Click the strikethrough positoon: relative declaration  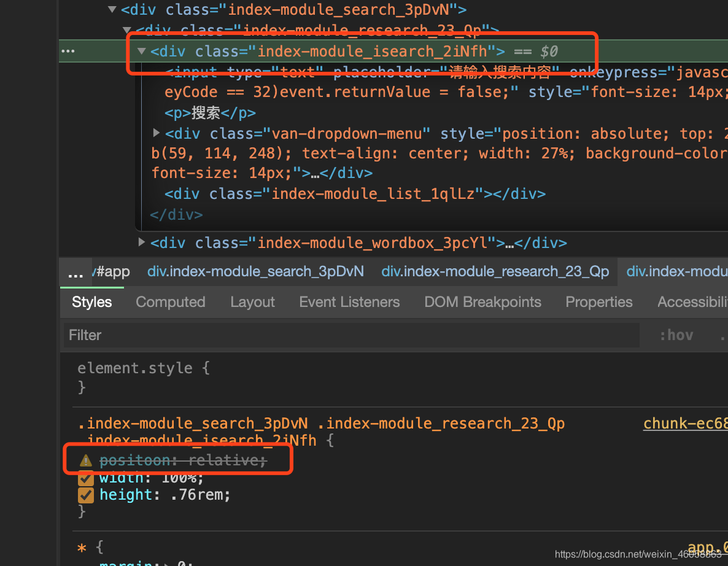click(183, 460)
